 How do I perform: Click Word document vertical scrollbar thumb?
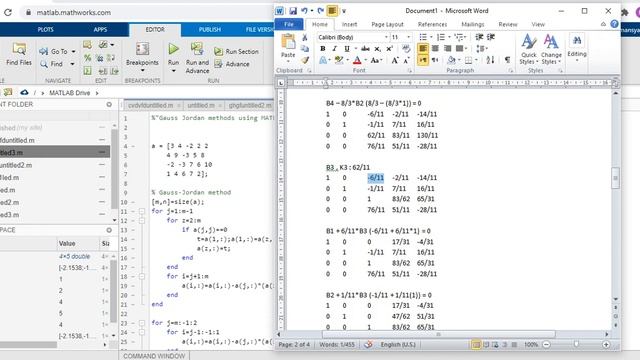tap(616, 178)
